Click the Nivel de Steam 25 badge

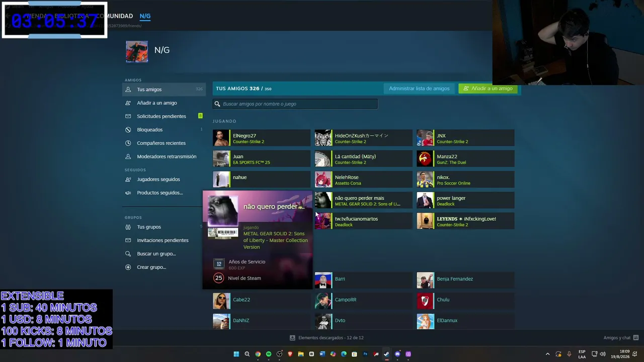click(x=218, y=278)
